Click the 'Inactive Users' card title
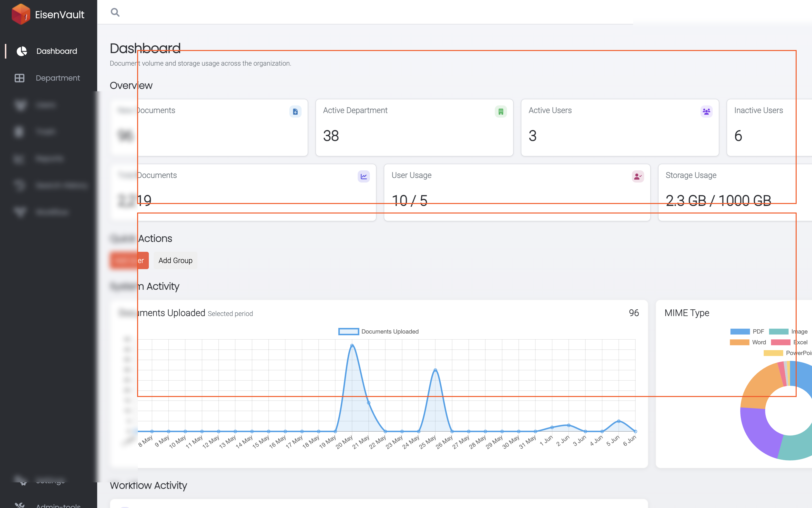 758,110
